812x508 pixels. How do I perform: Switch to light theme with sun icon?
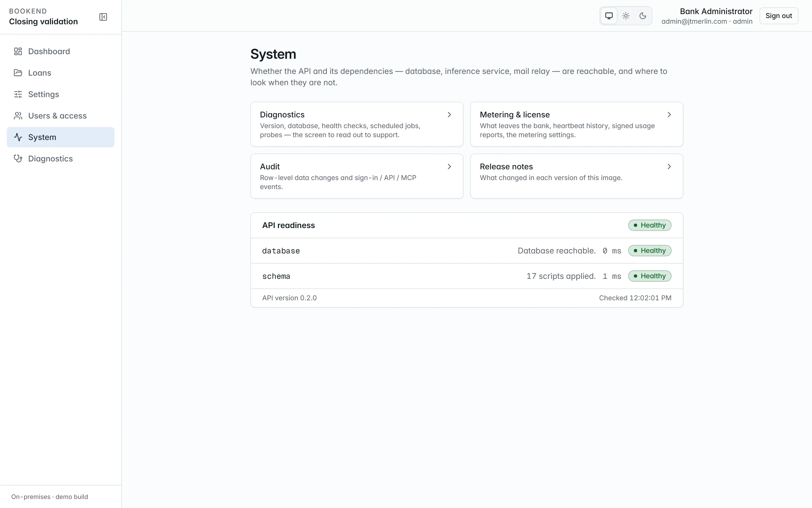[x=626, y=16]
